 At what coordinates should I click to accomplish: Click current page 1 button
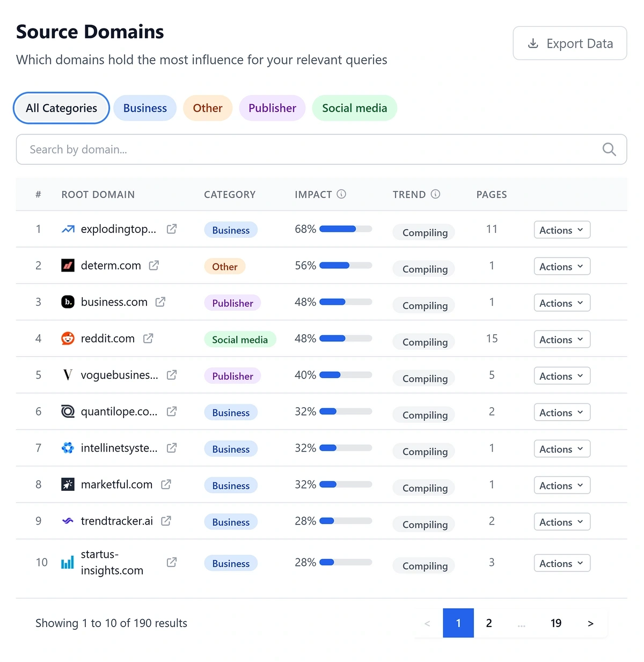(458, 623)
